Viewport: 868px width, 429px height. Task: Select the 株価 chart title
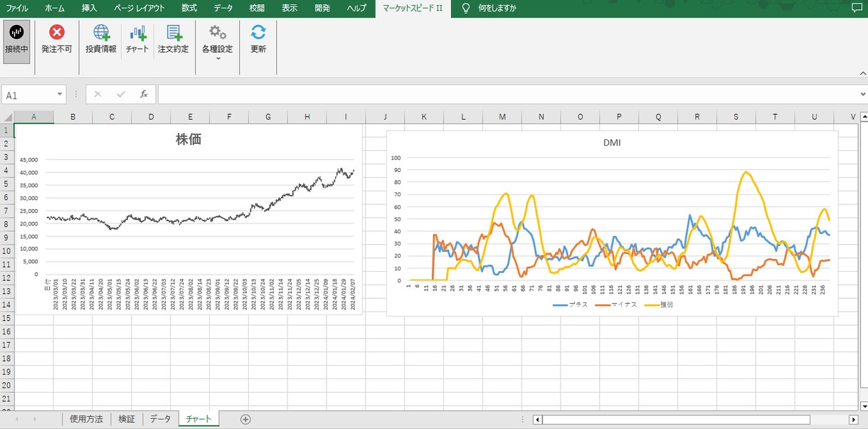[189, 139]
